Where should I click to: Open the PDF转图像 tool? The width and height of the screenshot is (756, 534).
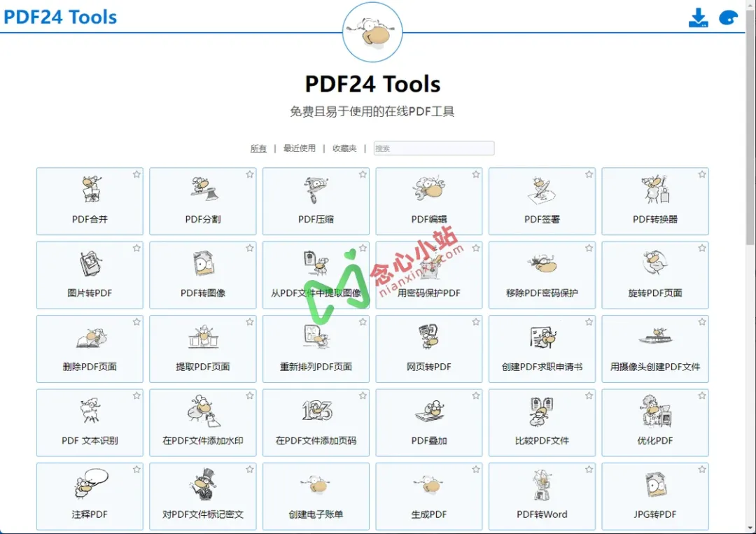tap(203, 275)
